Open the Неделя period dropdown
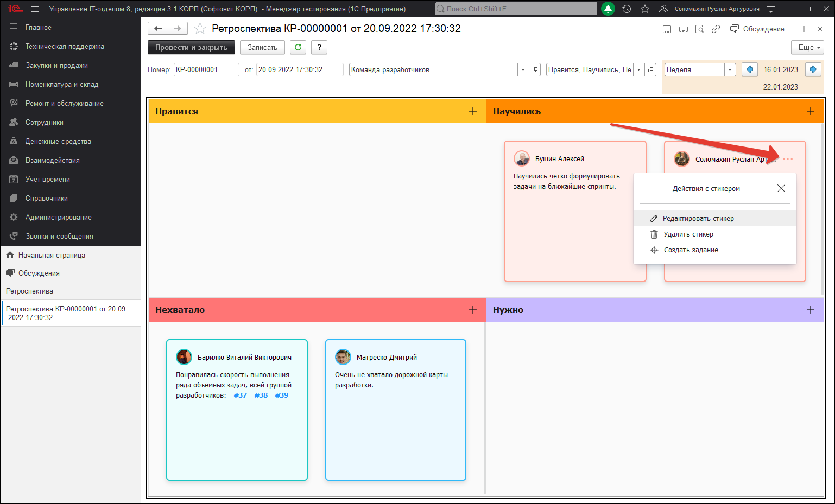The width and height of the screenshot is (835, 504). click(x=730, y=70)
